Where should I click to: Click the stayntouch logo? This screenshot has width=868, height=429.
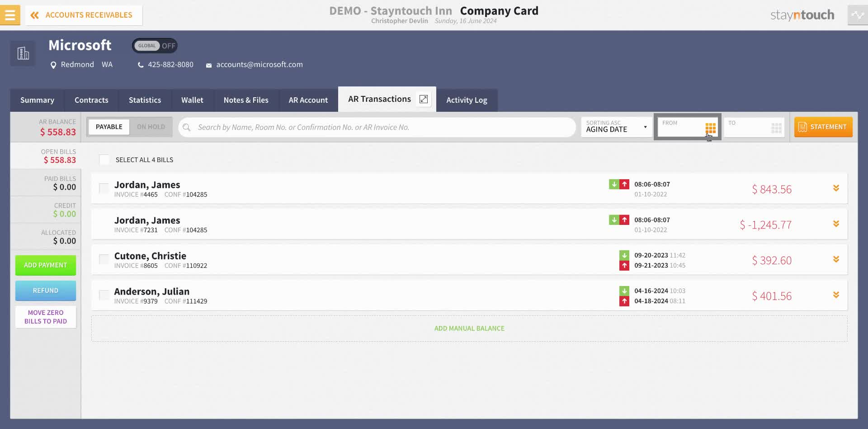pos(802,15)
